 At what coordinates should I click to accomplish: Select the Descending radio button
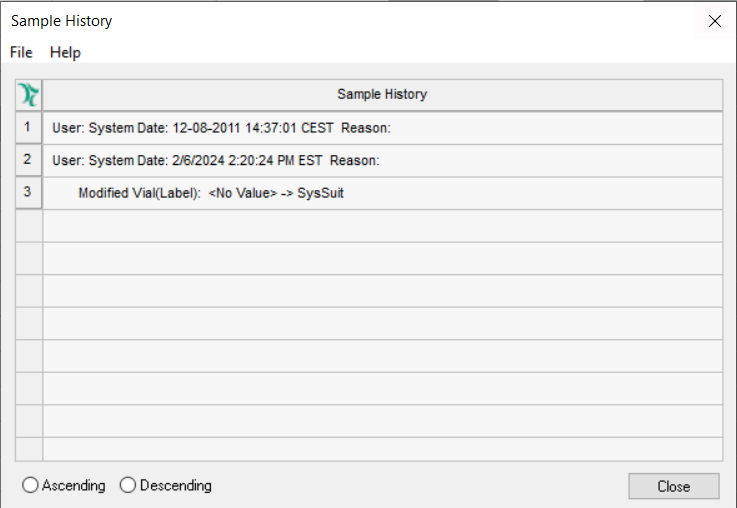pos(128,486)
